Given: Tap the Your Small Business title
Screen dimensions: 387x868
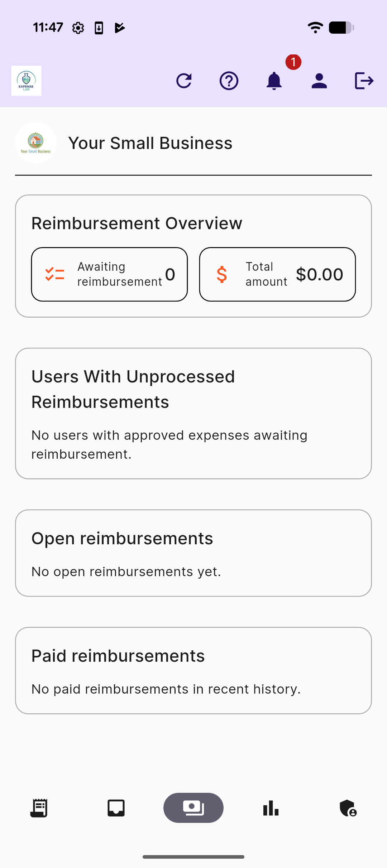Looking at the screenshot, I should click(x=150, y=143).
